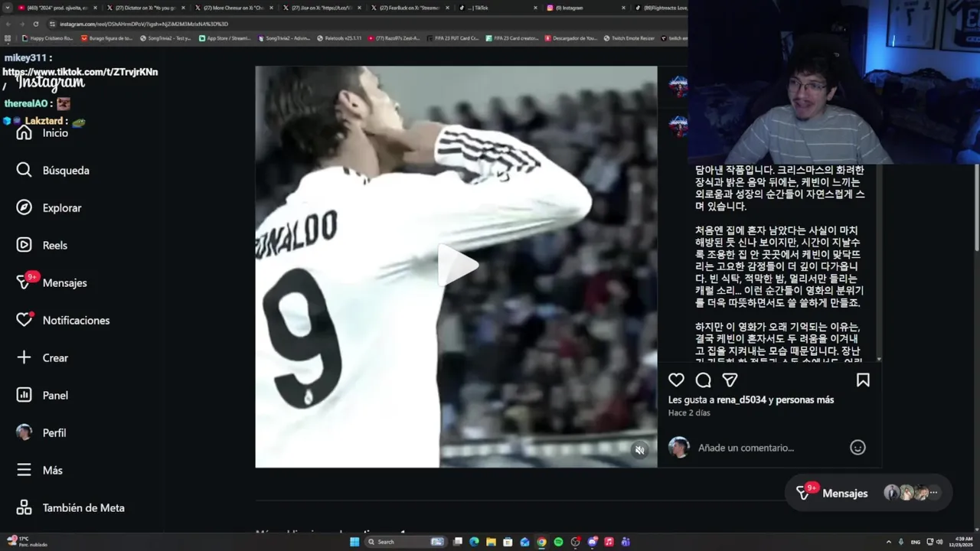
Task: Switch to Dictator on X tab
Action: click(145, 8)
